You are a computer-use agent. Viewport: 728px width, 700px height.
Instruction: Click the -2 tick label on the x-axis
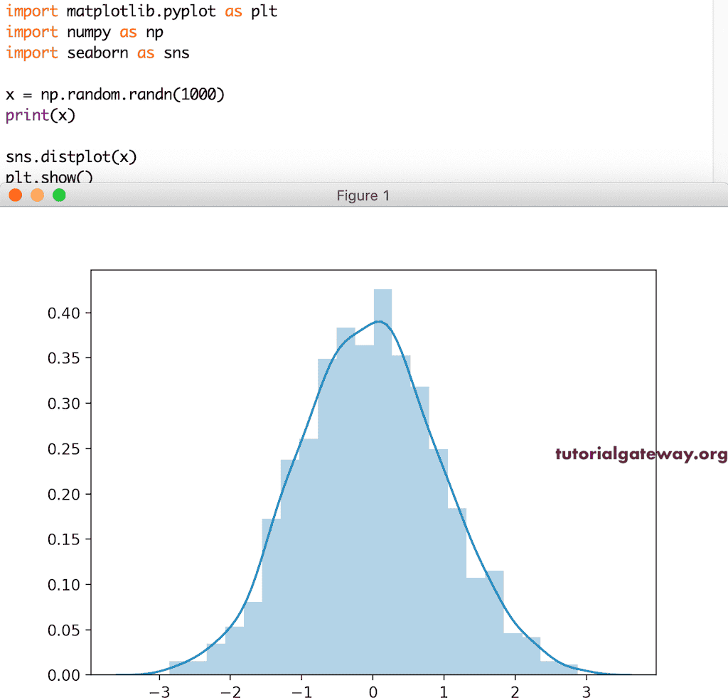(x=230, y=691)
